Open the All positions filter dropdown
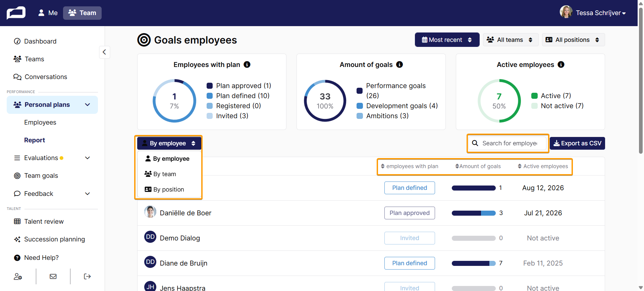Image resolution: width=644 pixels, height=291 pixels. point(573,40)
